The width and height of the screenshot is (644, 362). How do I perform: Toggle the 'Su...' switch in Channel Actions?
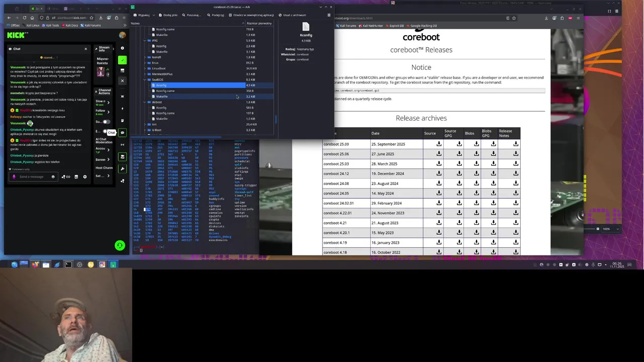(106, 122)
